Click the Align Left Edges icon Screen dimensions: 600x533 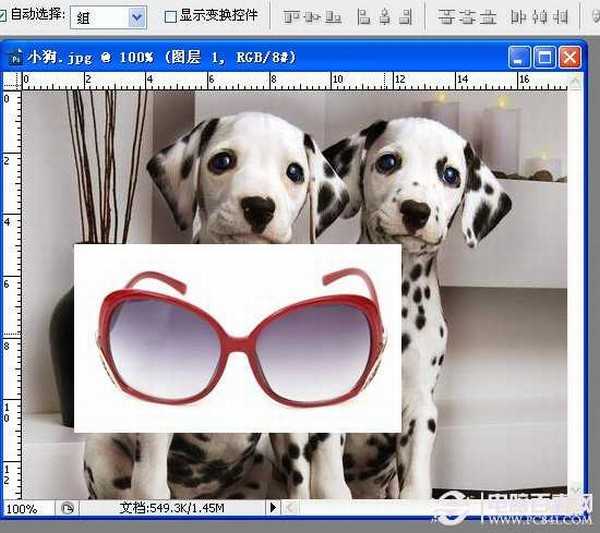(364, 17)
